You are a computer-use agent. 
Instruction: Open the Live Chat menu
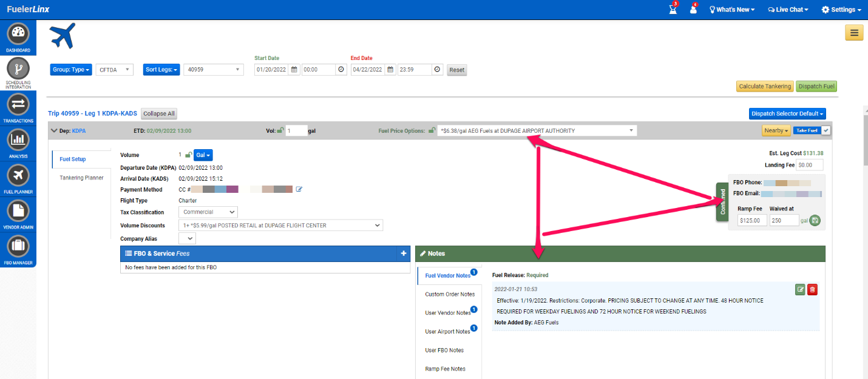click(788, 10)
